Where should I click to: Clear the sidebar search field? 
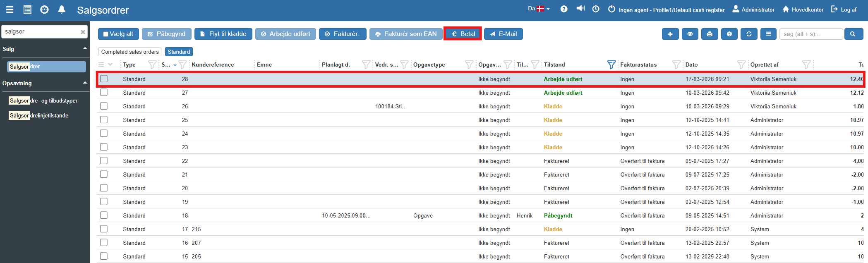[x=83, y=32]
